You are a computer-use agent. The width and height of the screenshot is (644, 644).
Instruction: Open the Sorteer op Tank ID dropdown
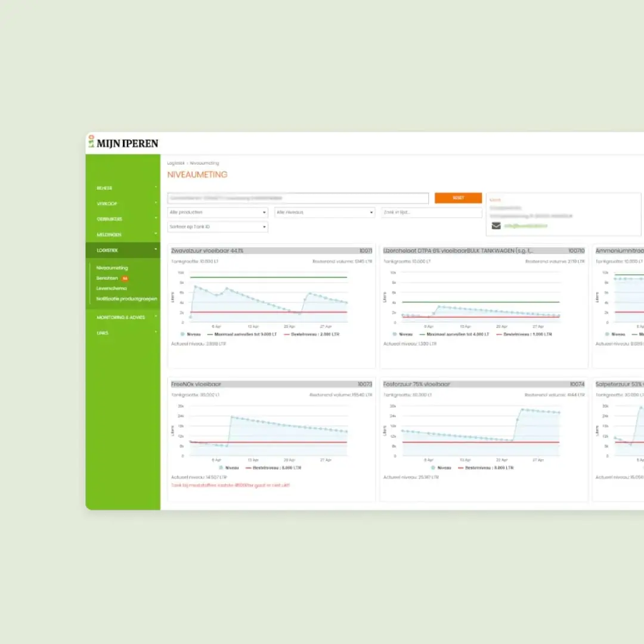tap(218, 227)
